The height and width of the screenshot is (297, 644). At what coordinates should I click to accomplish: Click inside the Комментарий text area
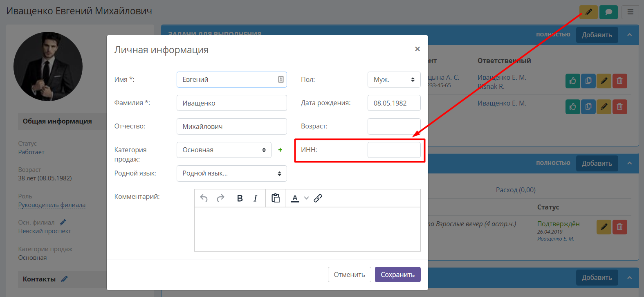[x=307, y=229]
